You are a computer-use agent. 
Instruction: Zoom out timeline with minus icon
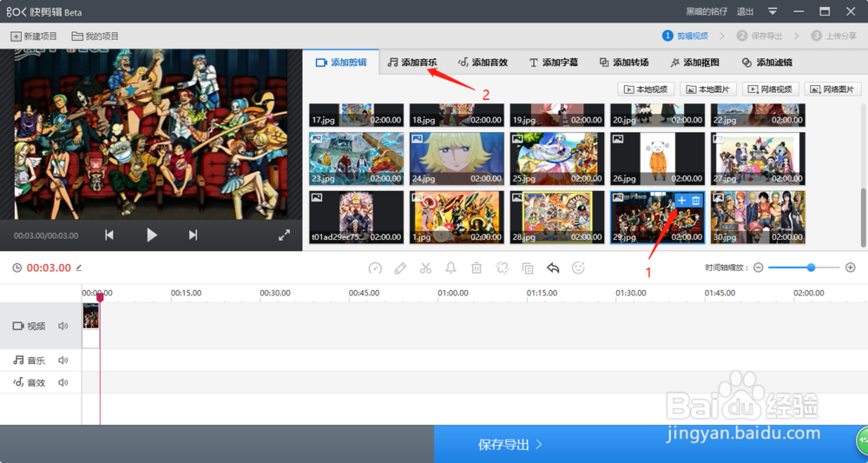click(x=759, y=268)
